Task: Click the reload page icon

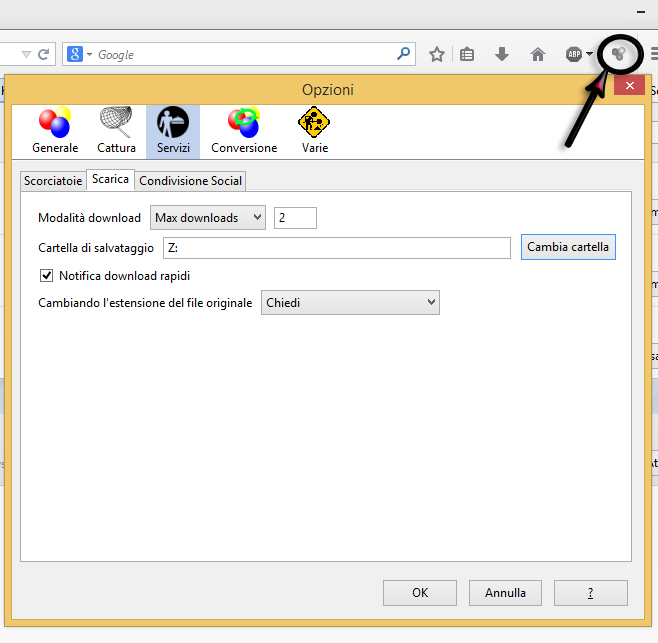Action: [44, 54]
